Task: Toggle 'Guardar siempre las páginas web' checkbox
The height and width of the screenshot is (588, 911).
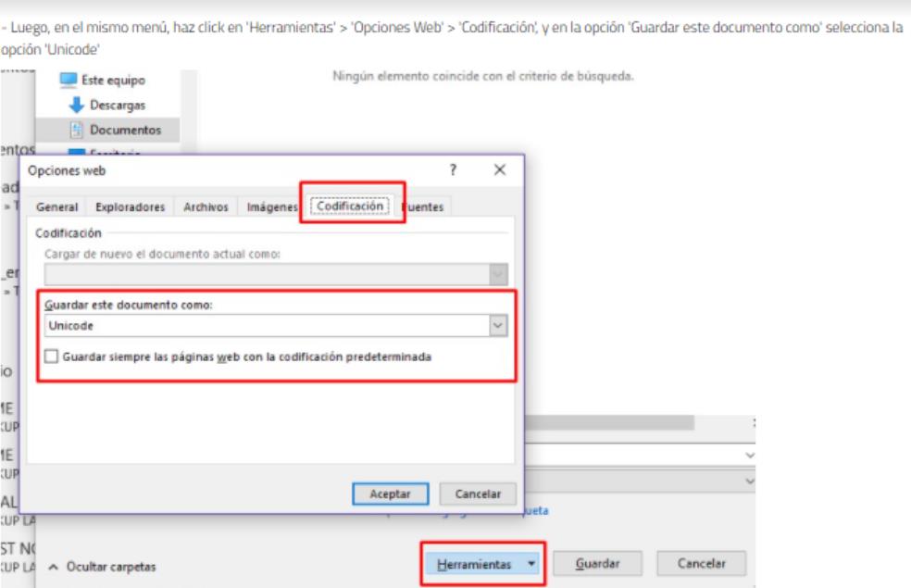Action: [x=52, y=357]
